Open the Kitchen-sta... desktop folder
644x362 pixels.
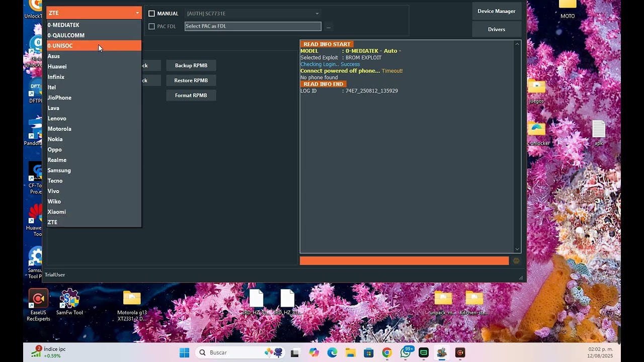click(474, 302)
